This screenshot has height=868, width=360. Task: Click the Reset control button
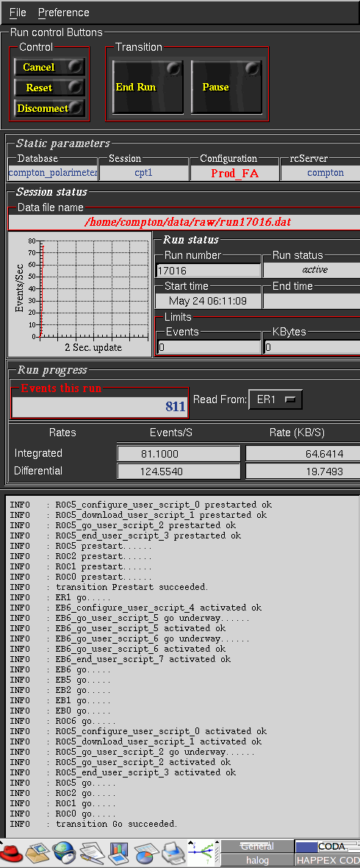[49, 88]
